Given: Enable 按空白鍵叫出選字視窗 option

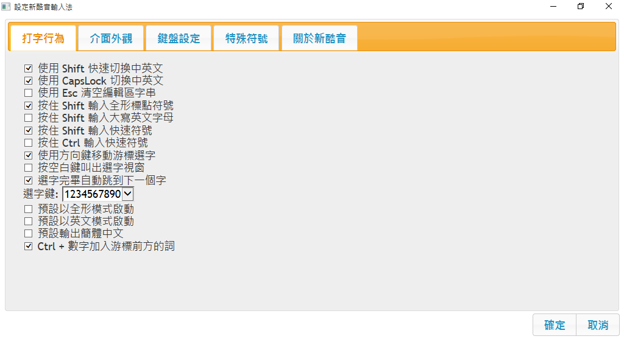Looking at the screenshot, I should [x=28, y=167].
